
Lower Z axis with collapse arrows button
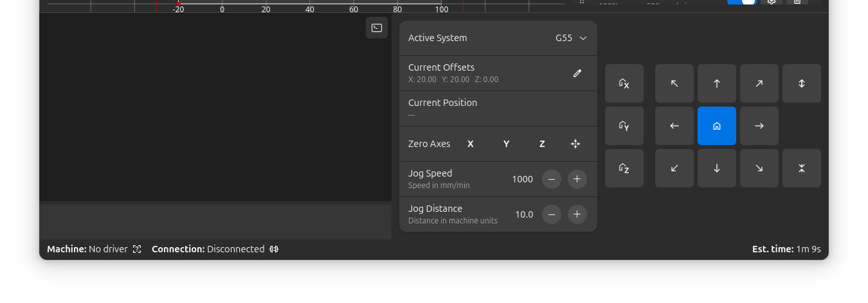click(x=801, y=168)
